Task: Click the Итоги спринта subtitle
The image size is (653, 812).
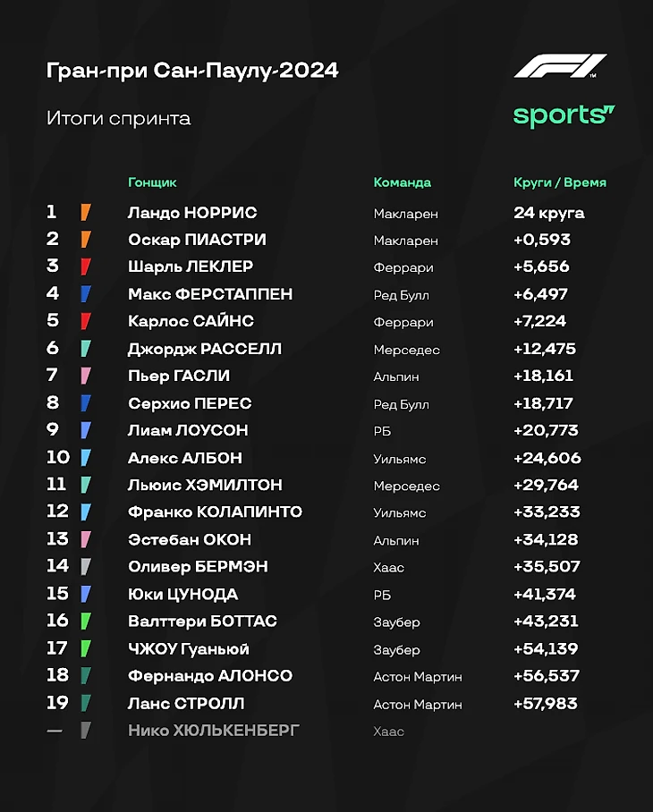Action: click(118, 119)
